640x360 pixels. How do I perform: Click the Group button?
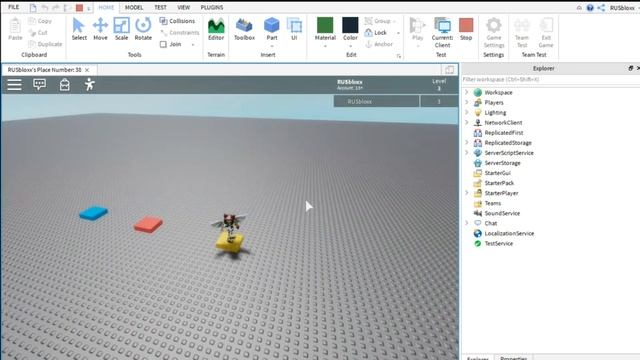(x=378, y=21)
